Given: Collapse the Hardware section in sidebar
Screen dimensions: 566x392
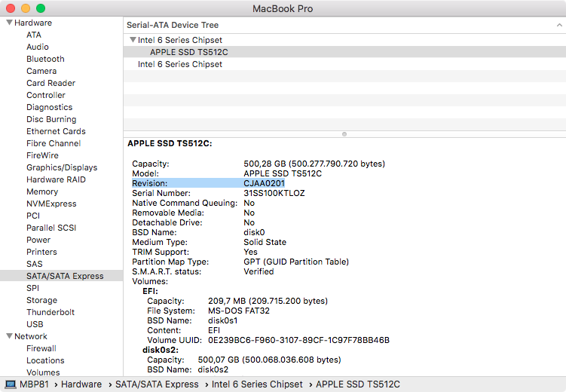Looking at the screenshot, I should 9,23.
